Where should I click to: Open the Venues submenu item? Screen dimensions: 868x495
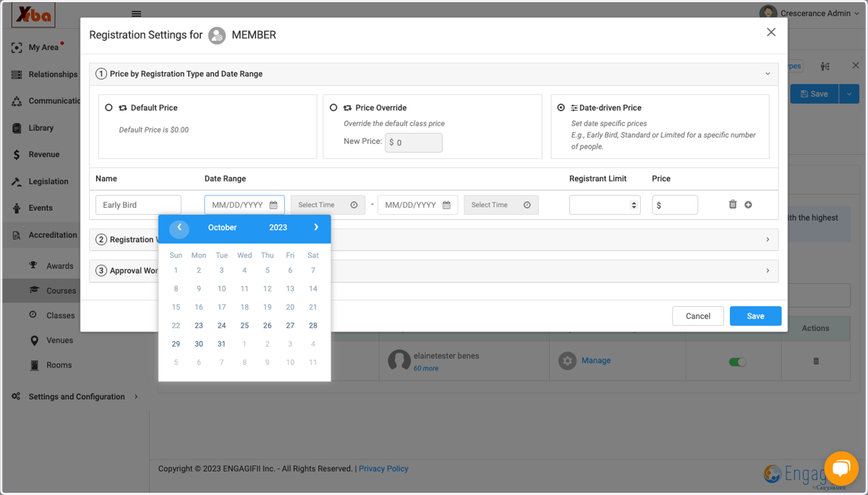(60, 340)
